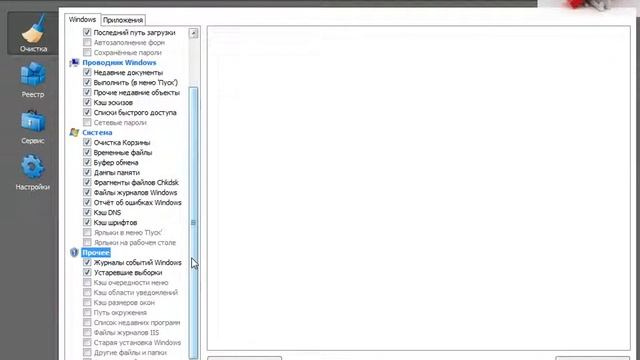Click the Проводник Windows category icon
This screenshot has width=640, height=360.
point(74,62)
